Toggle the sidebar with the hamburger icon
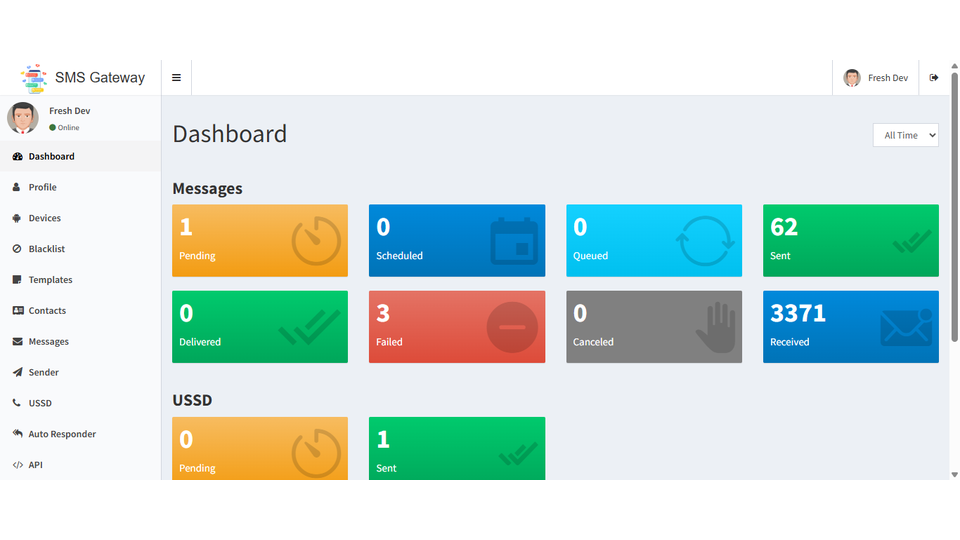960x540 pixels. [176, 78]
